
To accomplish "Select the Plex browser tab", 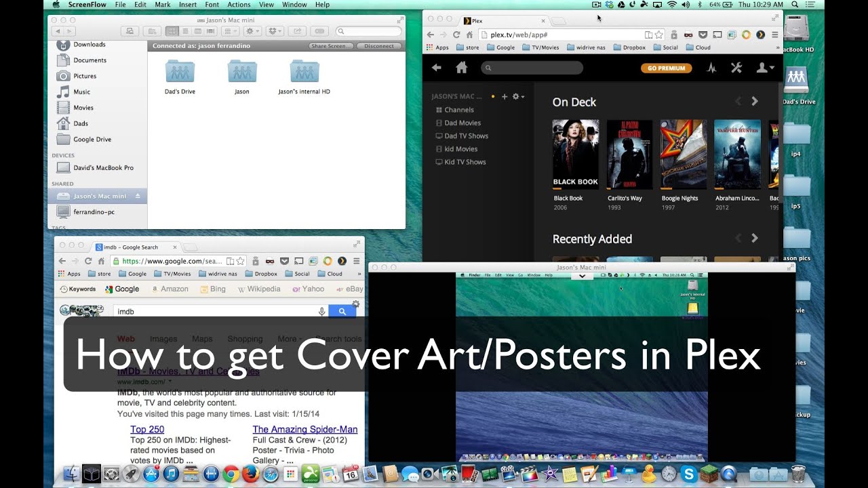I will point(502,21).
